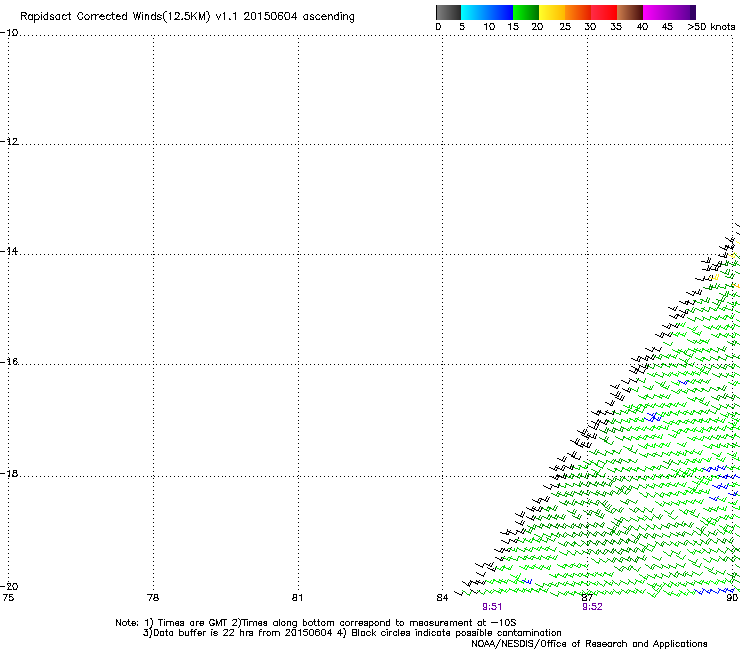The width and height of the screenshot is (740, 650).
Task: Click the -10 latitude axis label
Action: click(9, 33)
